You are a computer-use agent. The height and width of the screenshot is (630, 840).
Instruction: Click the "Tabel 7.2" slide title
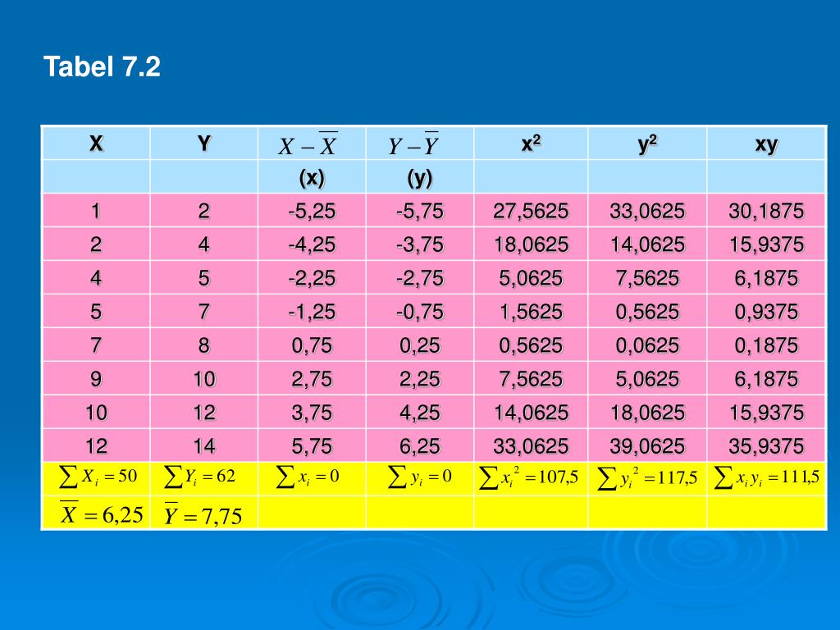(x=102, y=67)
